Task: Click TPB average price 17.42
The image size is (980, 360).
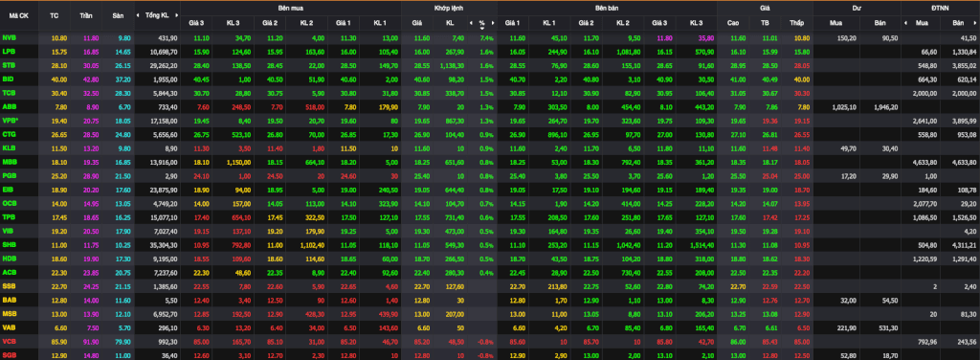Action: coord(769,216)
